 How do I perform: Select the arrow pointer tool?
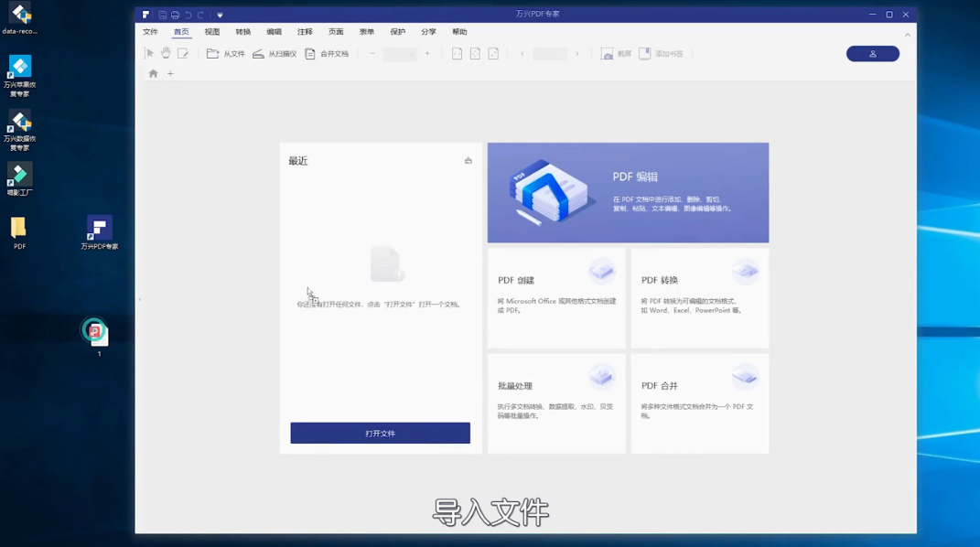tap(149, 54)
